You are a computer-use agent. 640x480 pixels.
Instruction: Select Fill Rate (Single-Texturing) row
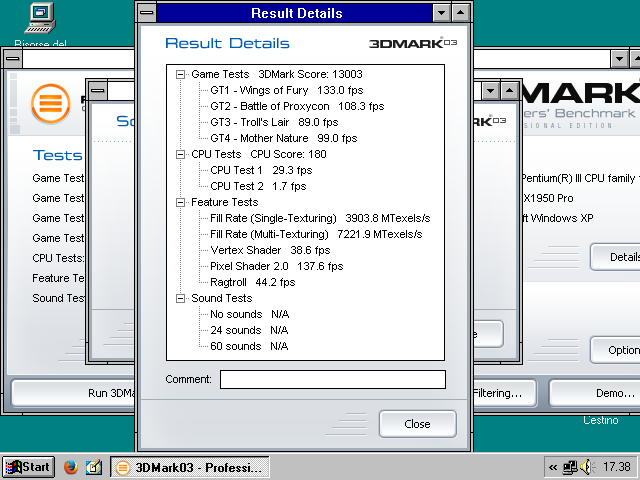click(320, 218)
